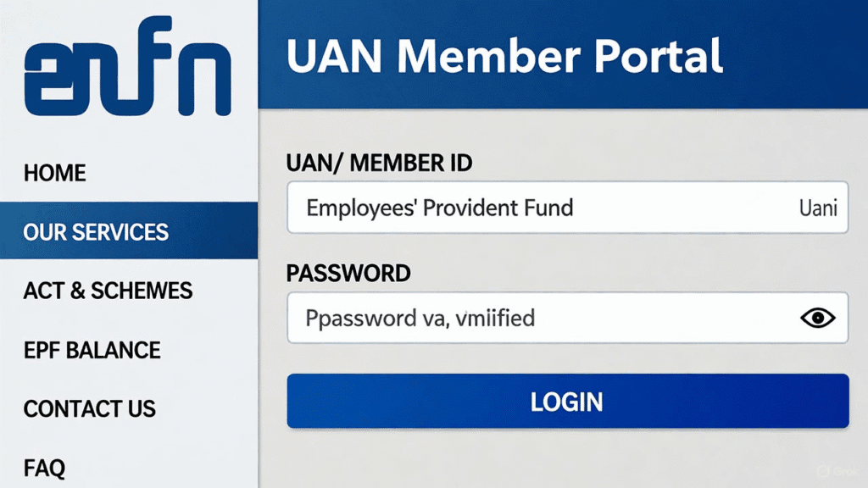Open the EPF BALANCE page
The width and height of the screenshot is (868, 488).
(x=92, y=350)
